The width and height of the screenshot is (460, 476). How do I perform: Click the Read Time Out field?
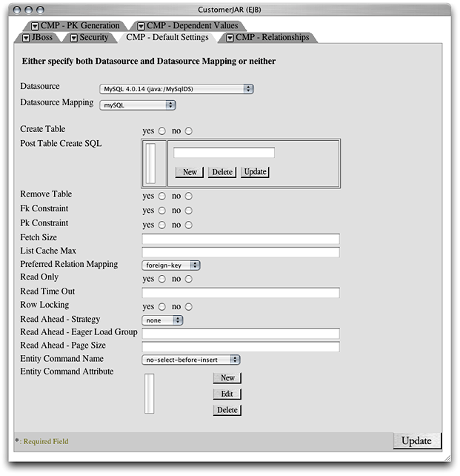[x=241, y=293]
